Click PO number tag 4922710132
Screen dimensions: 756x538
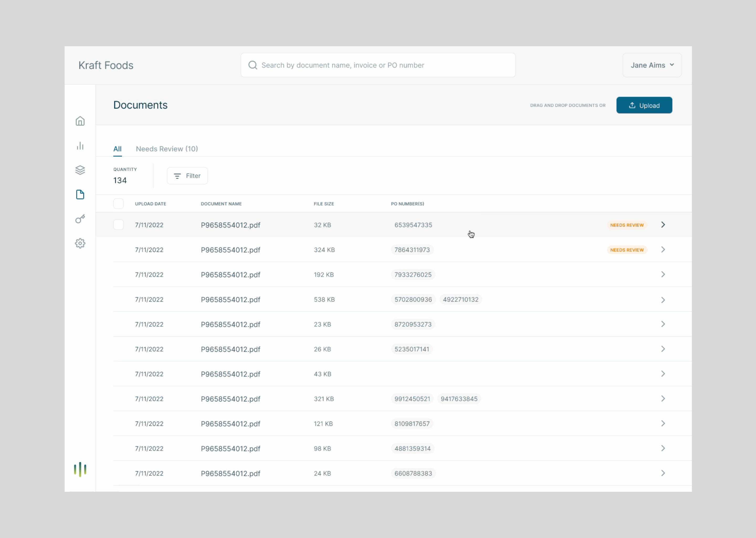click(460, 300)
